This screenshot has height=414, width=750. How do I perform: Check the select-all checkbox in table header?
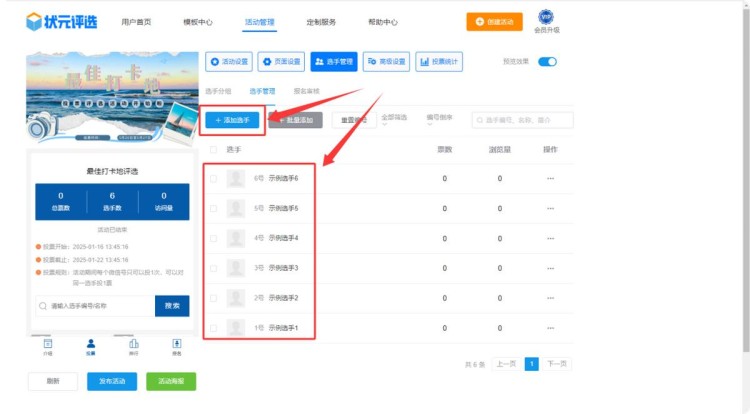212,150
